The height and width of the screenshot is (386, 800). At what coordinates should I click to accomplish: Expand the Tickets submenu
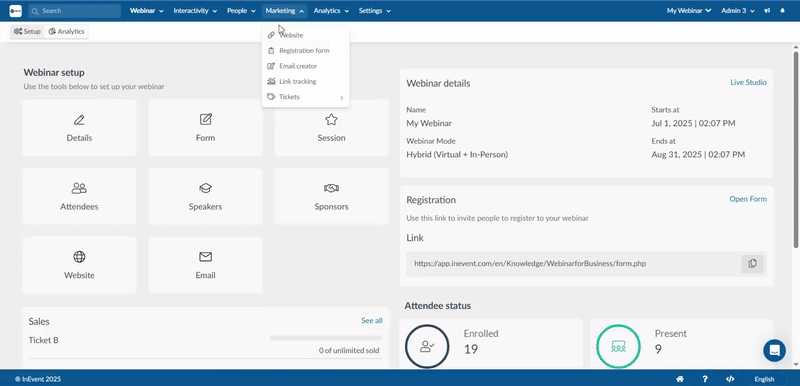[x=305, y=97]
